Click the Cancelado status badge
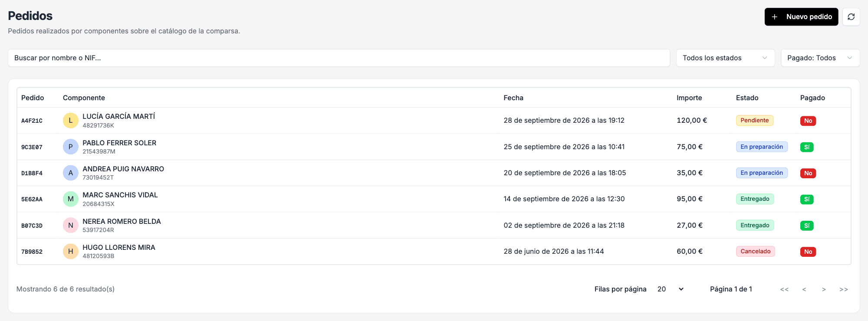Image resolution: width=868 pixels, height=321 pixels. point(756,251)
